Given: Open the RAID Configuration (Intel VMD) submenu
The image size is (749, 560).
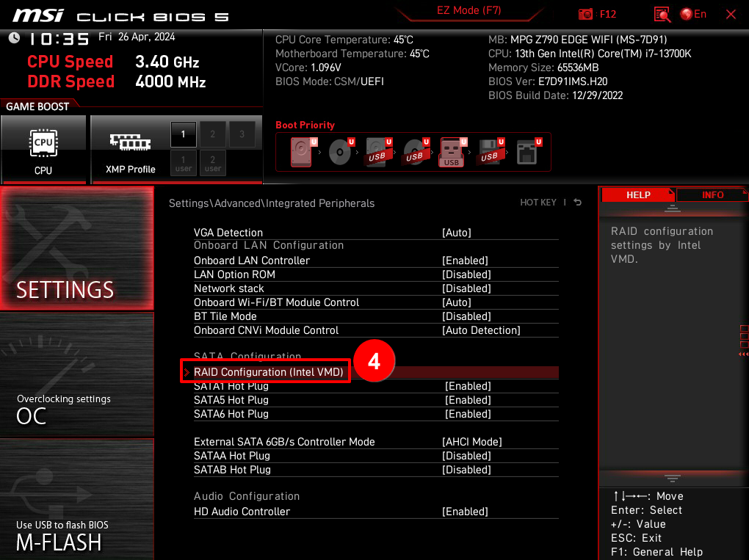Looking at the screenshot, I should click(x=269, y=371).
